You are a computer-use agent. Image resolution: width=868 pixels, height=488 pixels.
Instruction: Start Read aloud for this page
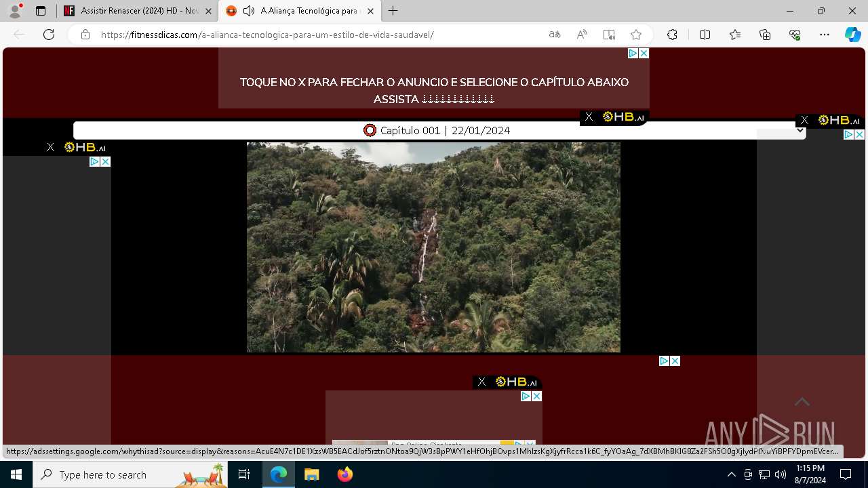coord(582,35)
